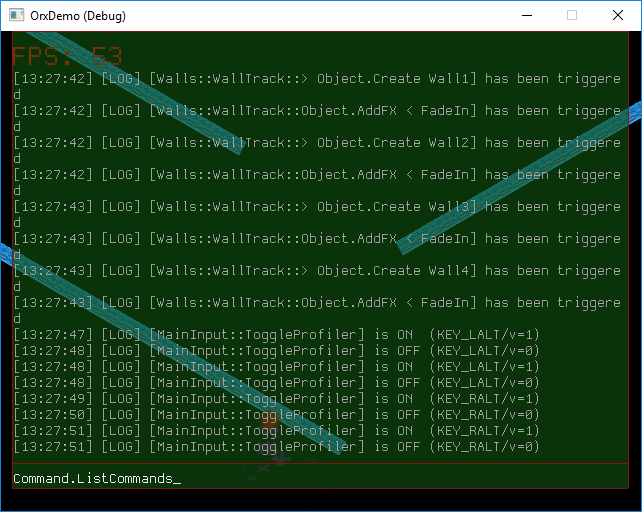Image resolution: width=642 pixels, height=512 pixels.
Task: Click the FPS: 53 counter
Action: (67, 56)
